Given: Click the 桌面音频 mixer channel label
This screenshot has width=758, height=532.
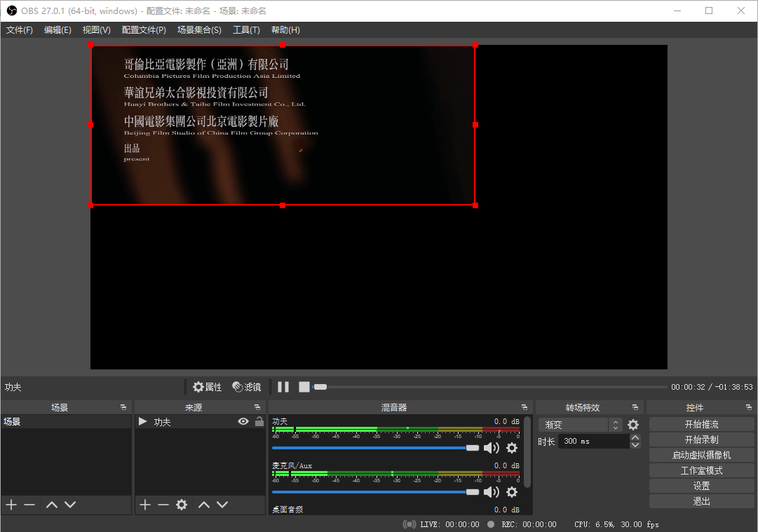Looking at the screenshot, I should (x=287, y=510).
